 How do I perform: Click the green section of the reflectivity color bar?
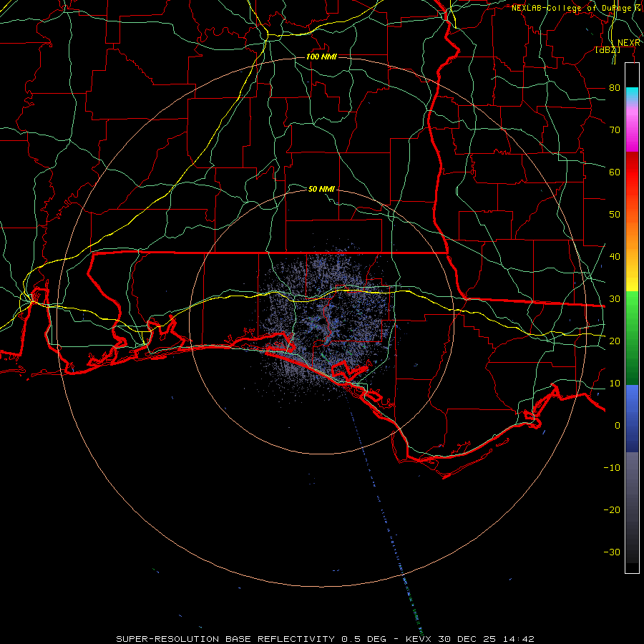coord(632,338)
